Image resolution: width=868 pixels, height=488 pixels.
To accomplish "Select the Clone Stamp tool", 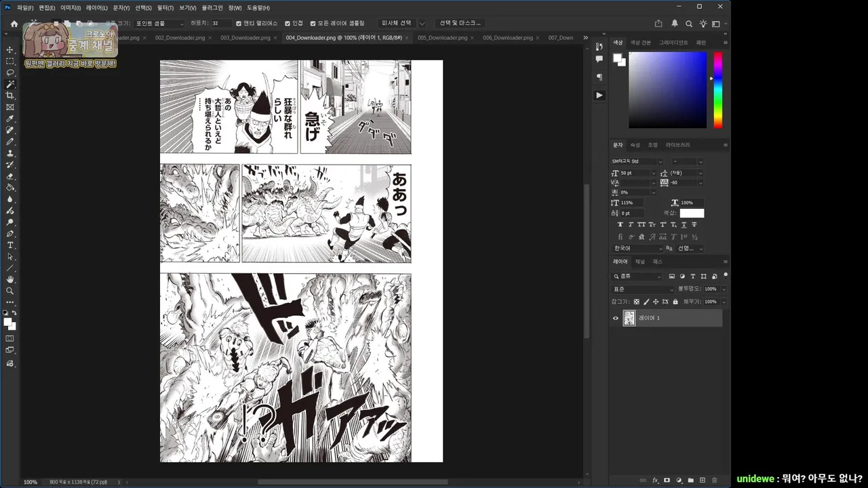I will 10,153.
